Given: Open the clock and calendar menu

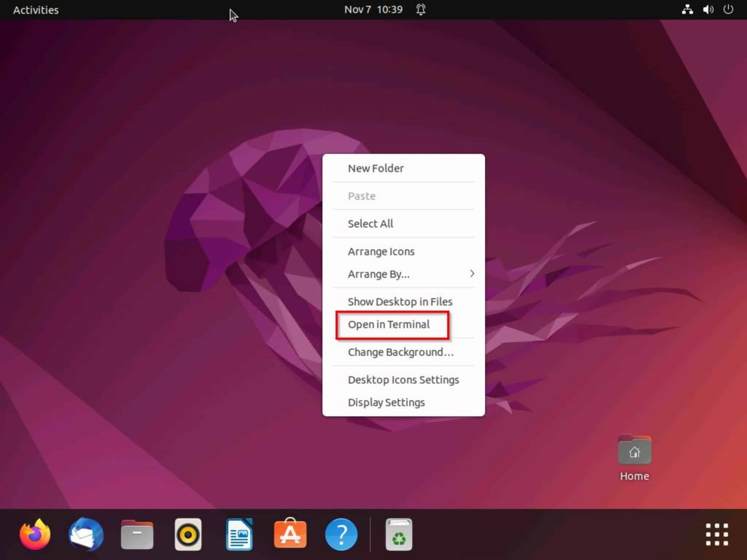Looking at the screenshot, I should click(373, 9).
